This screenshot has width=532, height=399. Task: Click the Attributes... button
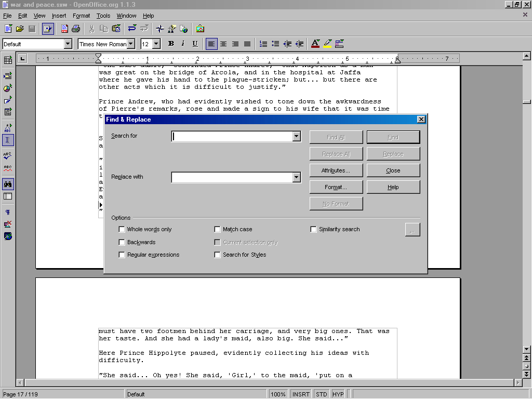(336, 170)
